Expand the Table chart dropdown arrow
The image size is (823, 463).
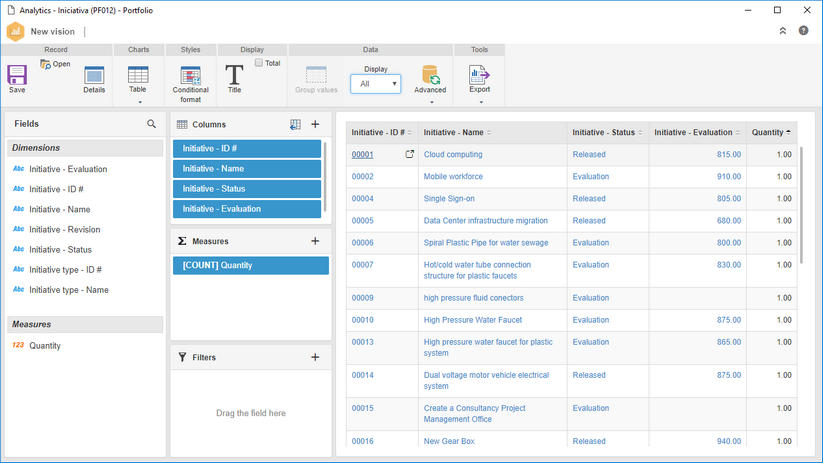[x=140, y=102]
